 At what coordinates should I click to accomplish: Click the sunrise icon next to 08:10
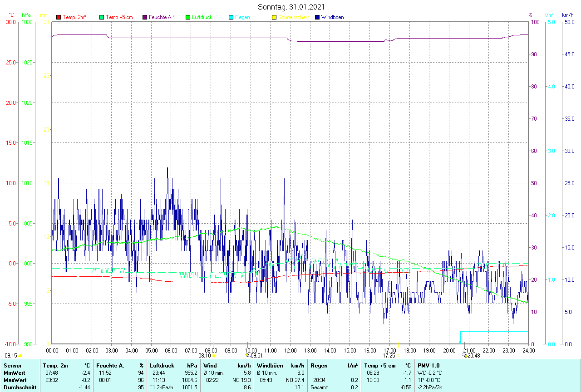pos(213,356)
